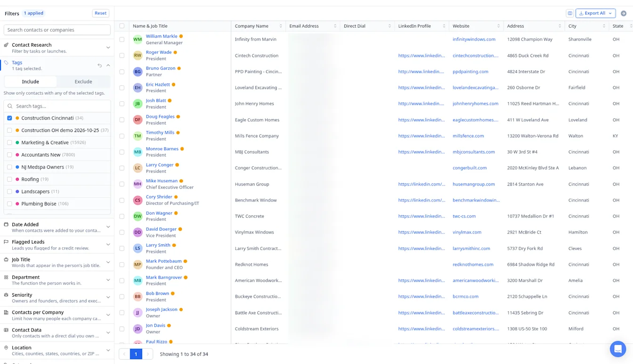Uncheck the Construction Cincinnati tag
The height and width of the screenshot is (364, 633).
click(9, 118)
